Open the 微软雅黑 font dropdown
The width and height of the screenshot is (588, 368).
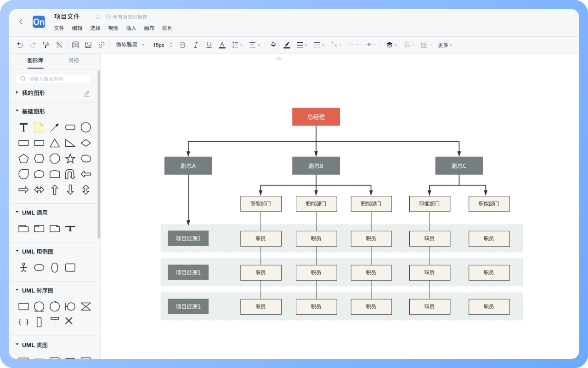coord(130,45)
